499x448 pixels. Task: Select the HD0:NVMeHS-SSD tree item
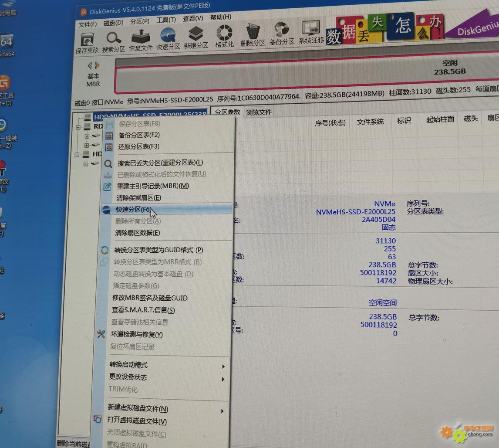coord(150,115)
